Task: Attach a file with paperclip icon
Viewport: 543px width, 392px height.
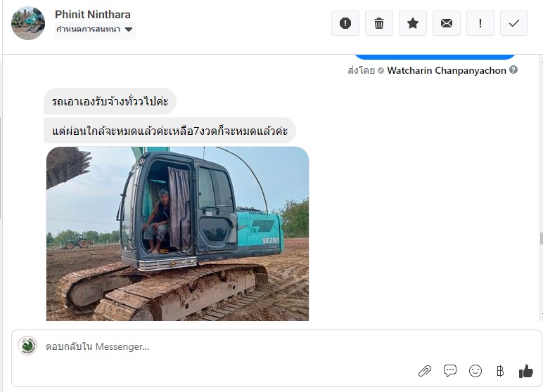Action: pyautogui.click(x=424, y=371)
